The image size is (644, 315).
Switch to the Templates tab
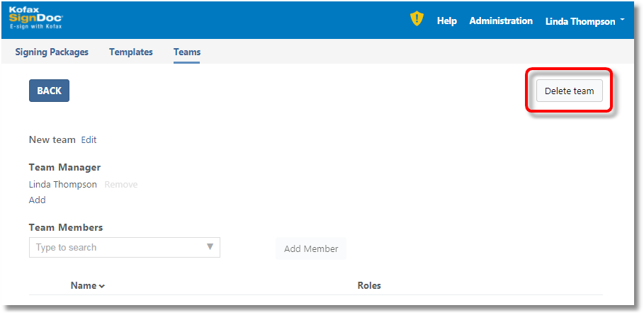130,52
